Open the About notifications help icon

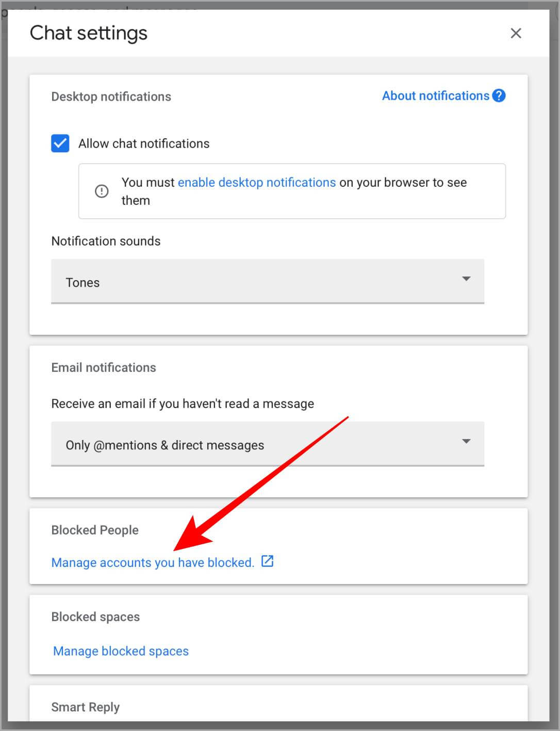click(x=499, y=95)
